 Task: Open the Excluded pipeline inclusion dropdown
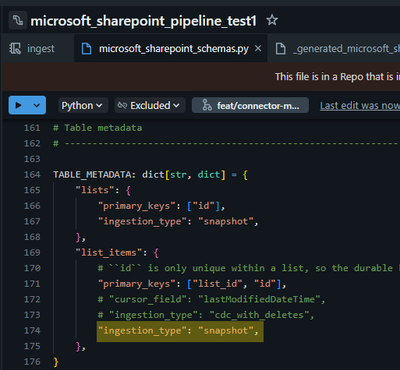tap(150, 106)
